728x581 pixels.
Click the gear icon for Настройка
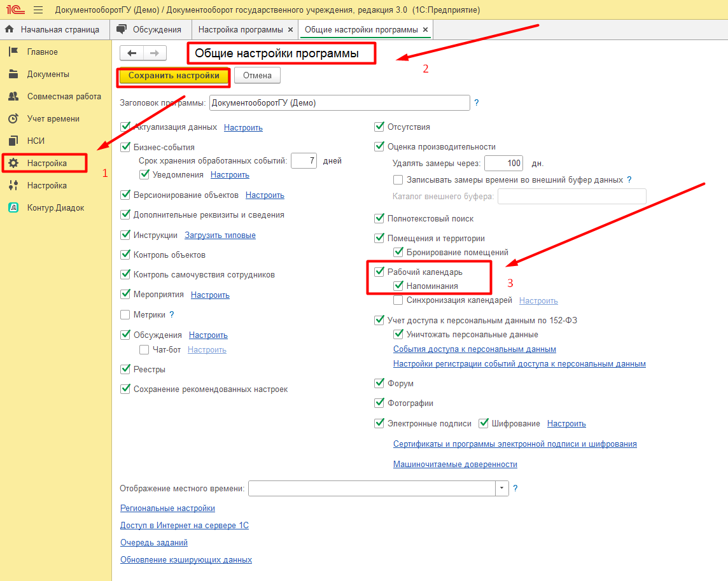point(13,163)
